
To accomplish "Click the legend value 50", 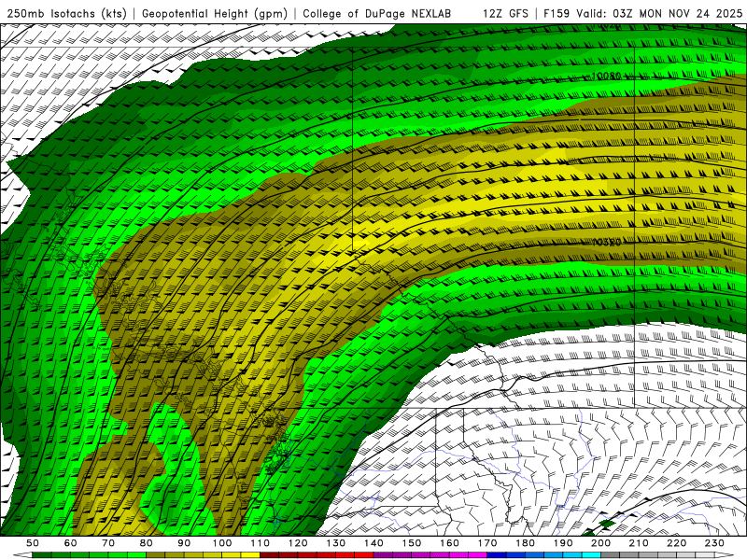I will click(x=33, y=543).
